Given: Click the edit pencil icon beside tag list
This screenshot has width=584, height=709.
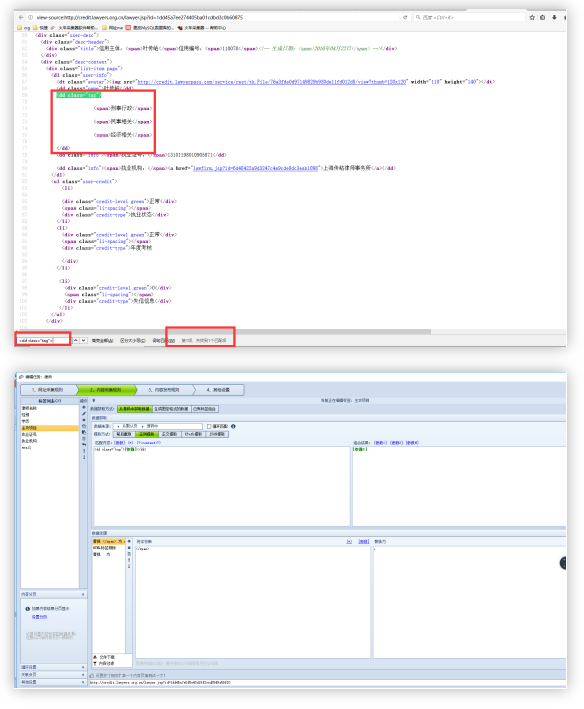Looking at the screenshot, I should (x=84, y=414).
